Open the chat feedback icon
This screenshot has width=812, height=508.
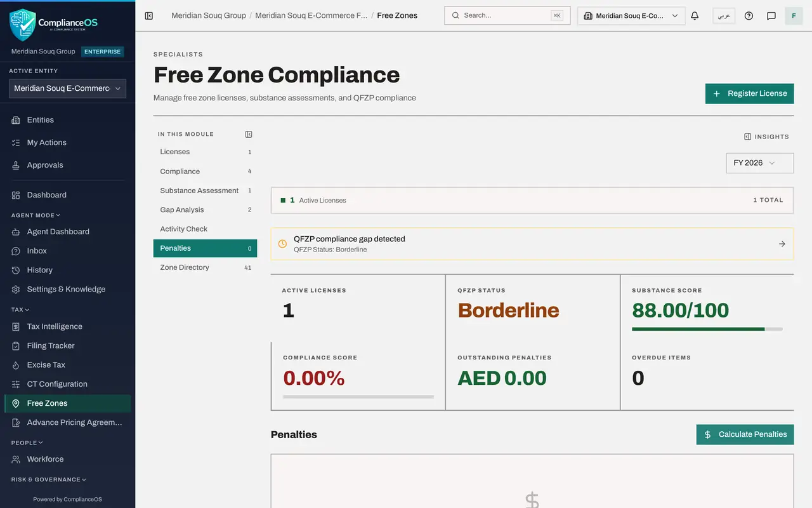point(771,16)
